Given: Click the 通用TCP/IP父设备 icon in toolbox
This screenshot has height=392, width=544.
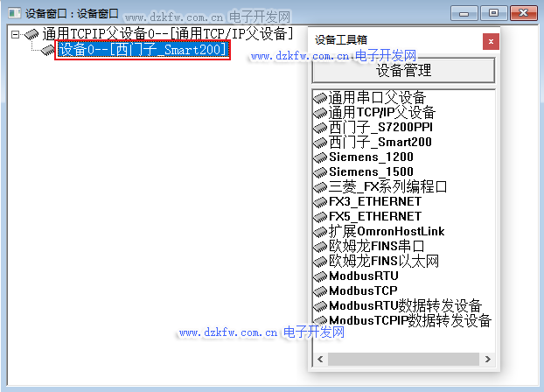Looking at the screenshot, I should pos(320,113).
